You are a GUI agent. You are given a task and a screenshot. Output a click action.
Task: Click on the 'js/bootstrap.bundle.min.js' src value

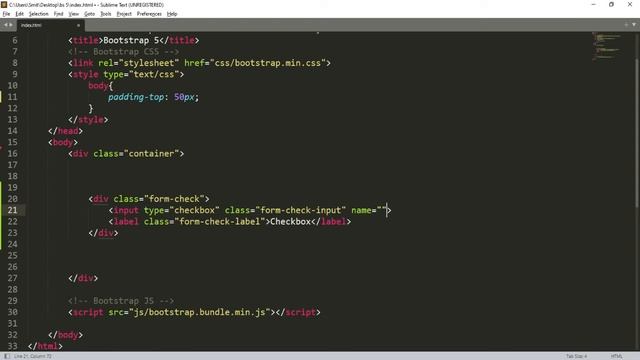(200, 312)
